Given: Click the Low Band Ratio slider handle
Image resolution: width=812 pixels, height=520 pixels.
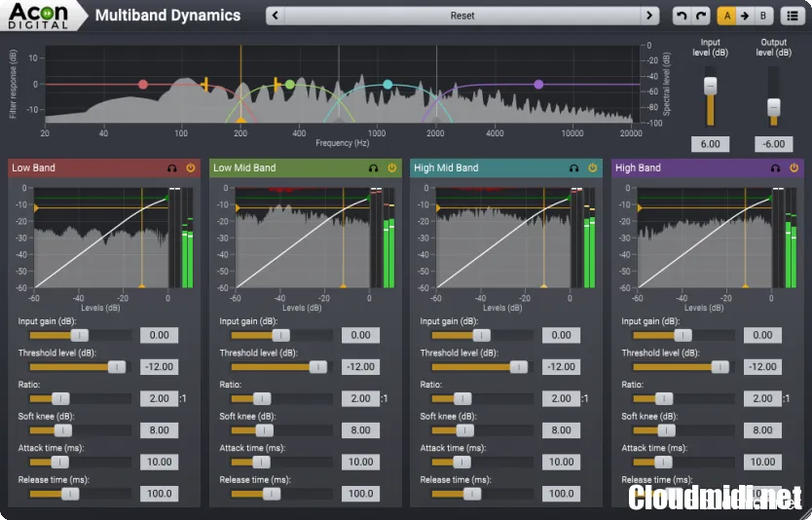Looking at the screenshot, I should [x=60, y=398].
